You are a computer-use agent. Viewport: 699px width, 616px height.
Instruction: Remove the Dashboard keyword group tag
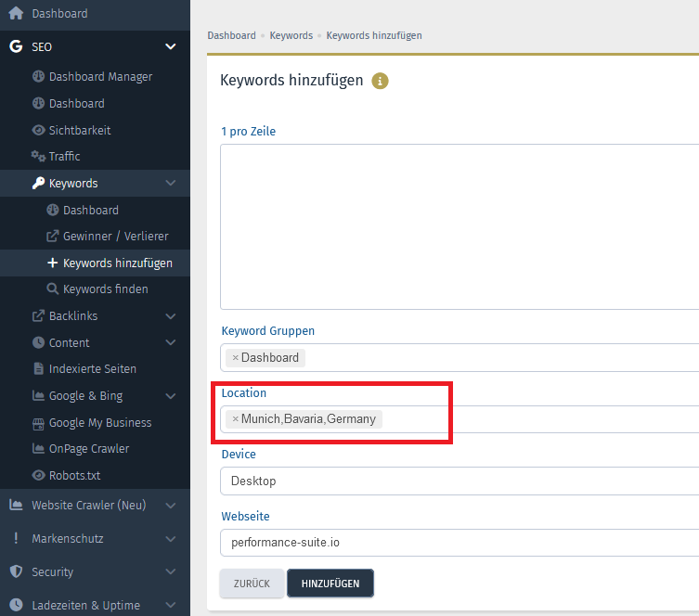coord(236,358)
